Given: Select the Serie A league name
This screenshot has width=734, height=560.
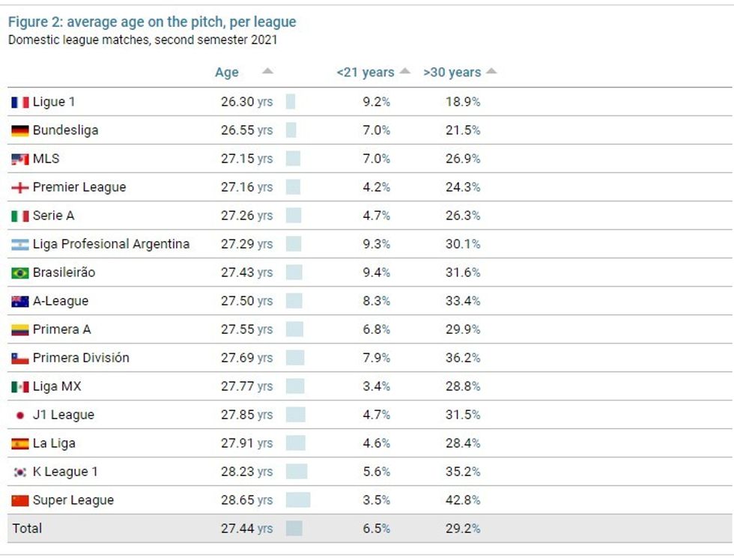Looking at the screenshot, I should click(53, 216).
